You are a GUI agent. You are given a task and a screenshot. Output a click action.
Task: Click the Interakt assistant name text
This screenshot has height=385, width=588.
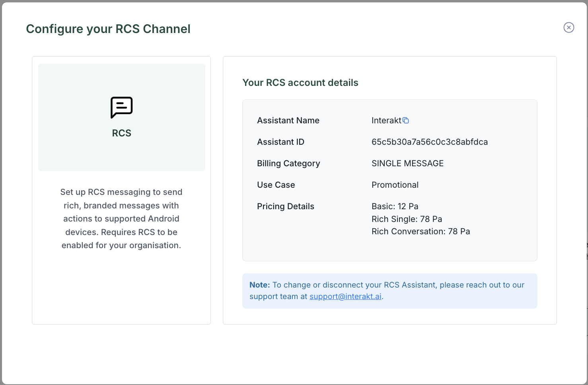tap(386, 121)
